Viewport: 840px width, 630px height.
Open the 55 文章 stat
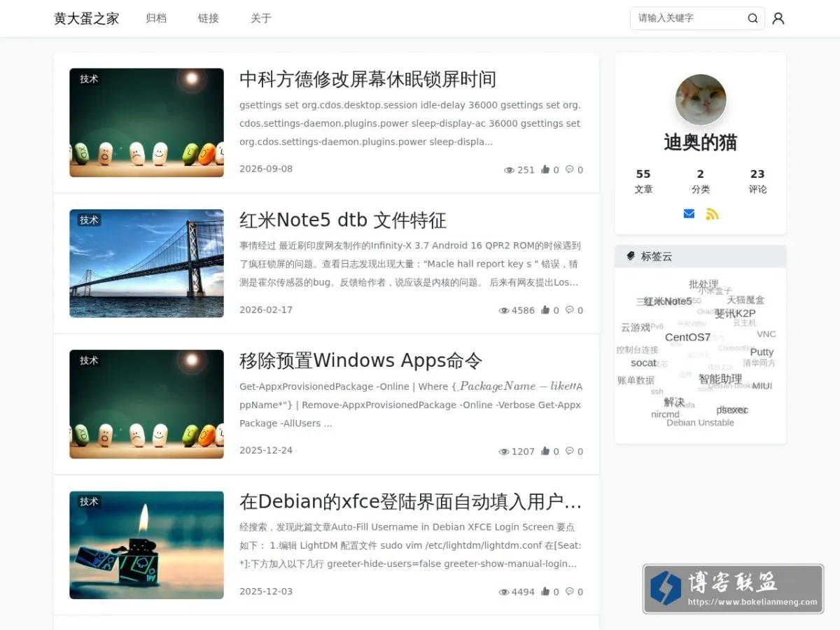643,181
